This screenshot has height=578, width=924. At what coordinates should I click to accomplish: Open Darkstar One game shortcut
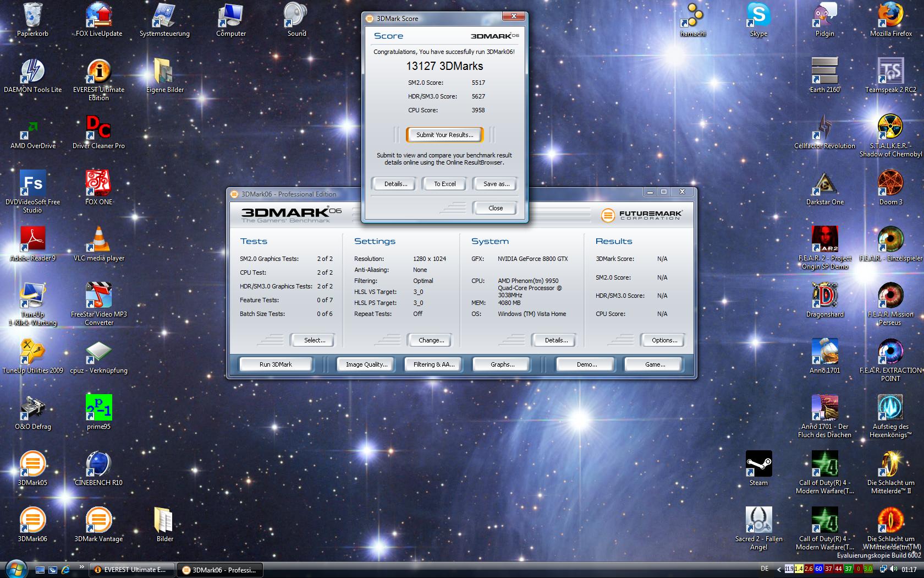tap(824, 188)
